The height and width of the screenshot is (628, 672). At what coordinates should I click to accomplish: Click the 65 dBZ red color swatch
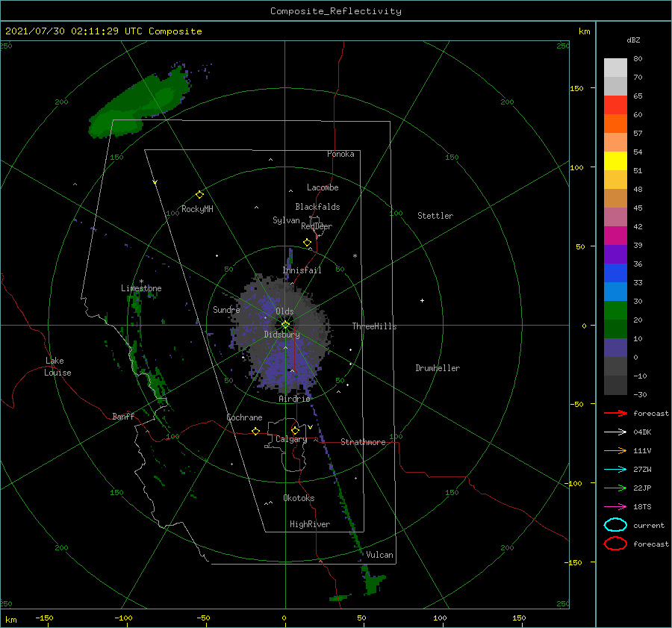click(x=615, y=105)
